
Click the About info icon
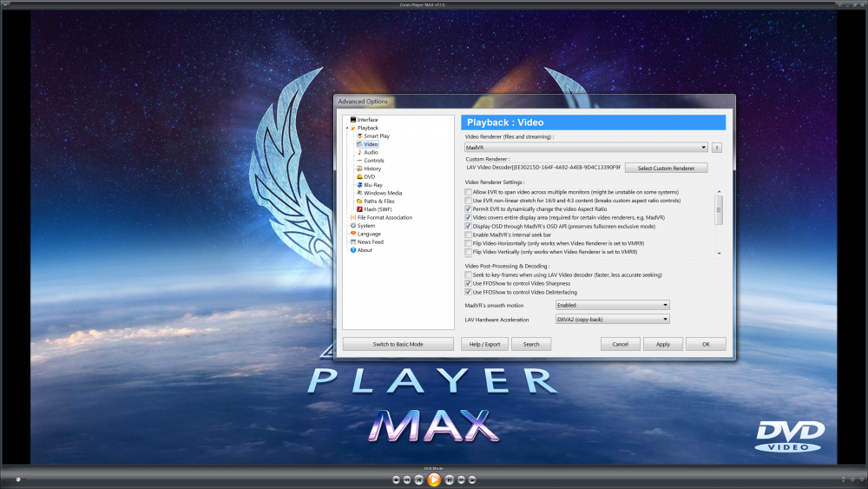click(x=353, y=250)
